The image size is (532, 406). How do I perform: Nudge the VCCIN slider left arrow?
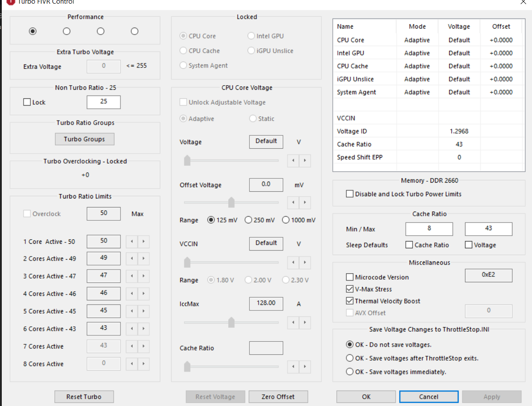pos(293,262)
